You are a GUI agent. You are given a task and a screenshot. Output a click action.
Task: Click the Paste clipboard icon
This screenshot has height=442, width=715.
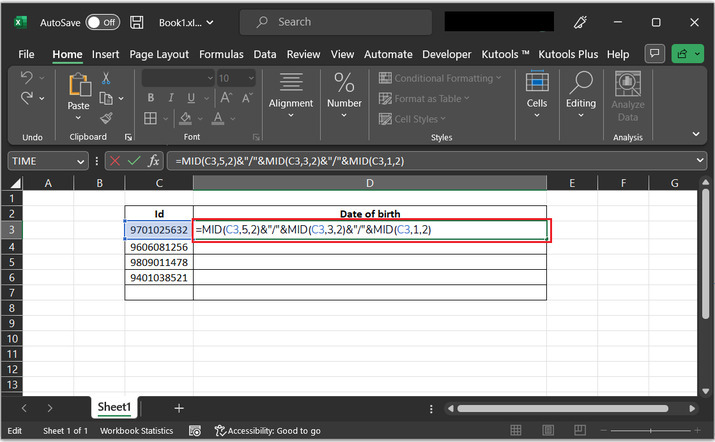(x=79, y=85)
